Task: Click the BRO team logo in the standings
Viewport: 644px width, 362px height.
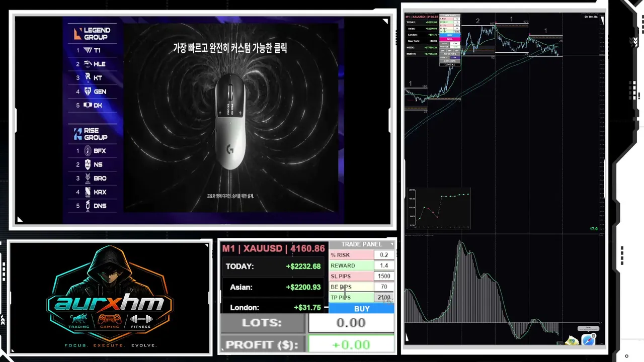Action: 88,178
